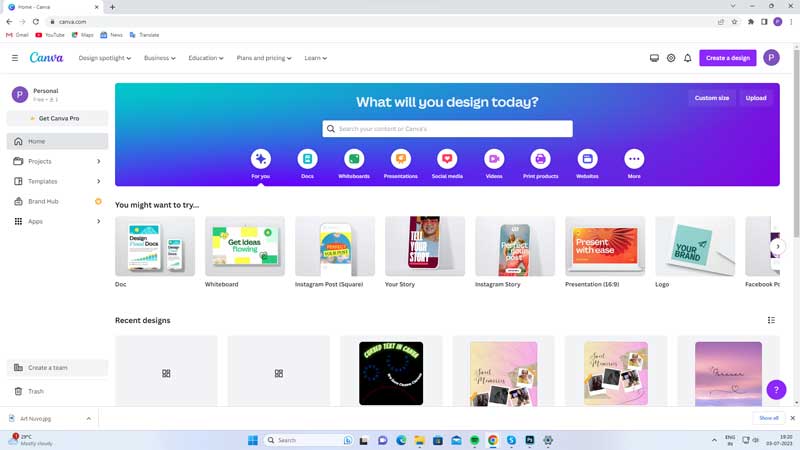
Task: Open File Explorer from the taskbar
Action: pos(419,440)
